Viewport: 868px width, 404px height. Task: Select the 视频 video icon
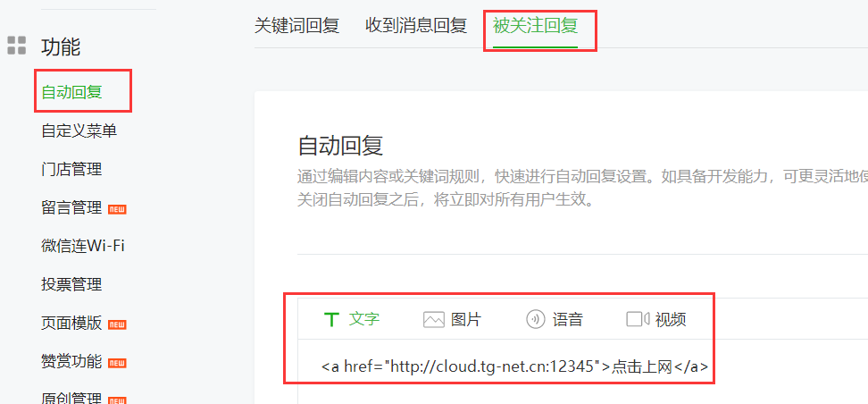point(638,319)
